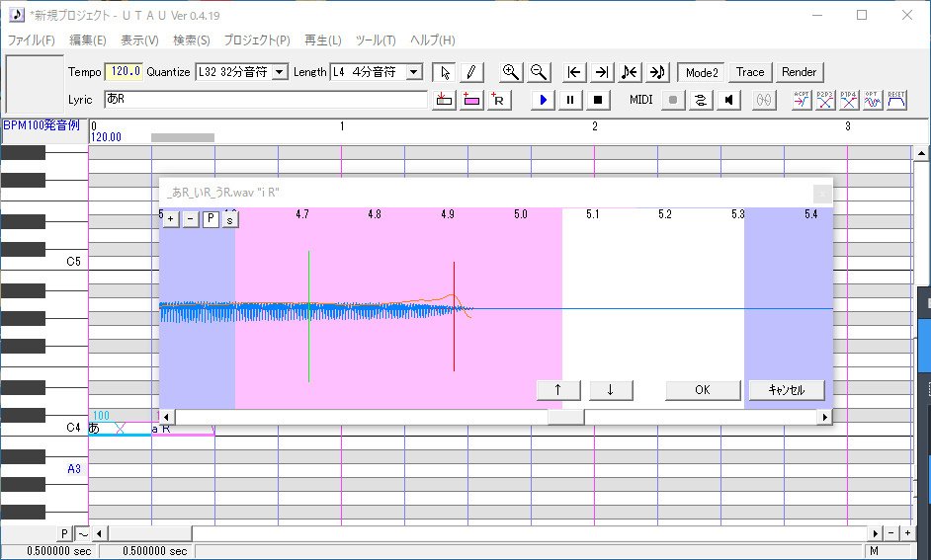The width and height of the screenshot is (931, 560).
Task: Click the greyed double-circle icon
Action: click(x=764, y=100)
